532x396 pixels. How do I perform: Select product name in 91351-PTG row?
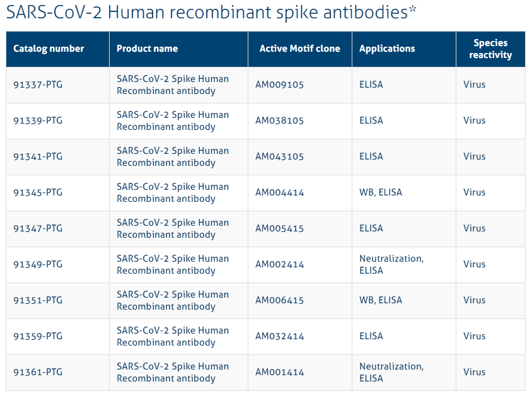coord(173,300)
